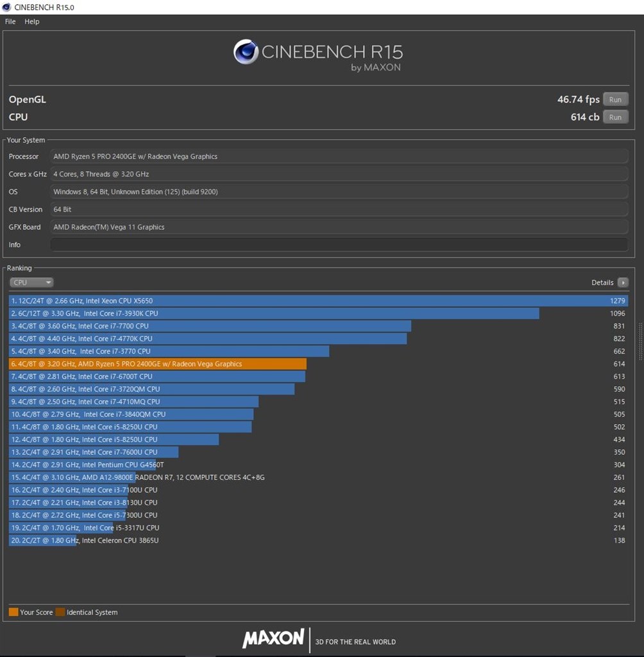
Task: Select ranking row Intel Core i7-3770
Action: (318, 351)
